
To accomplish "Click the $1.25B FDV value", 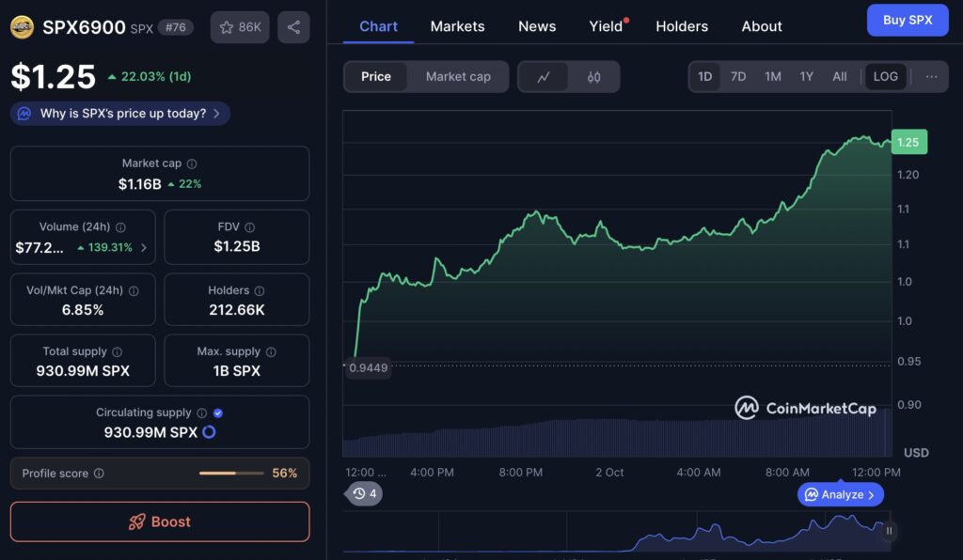I will click(236, 246).
